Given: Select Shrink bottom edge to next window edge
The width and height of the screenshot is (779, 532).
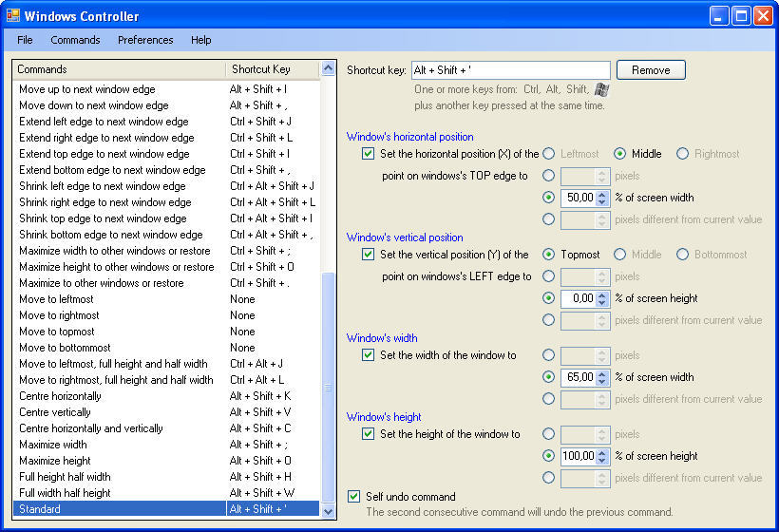Looking at the screenshot, I should (x=166, y=235).
